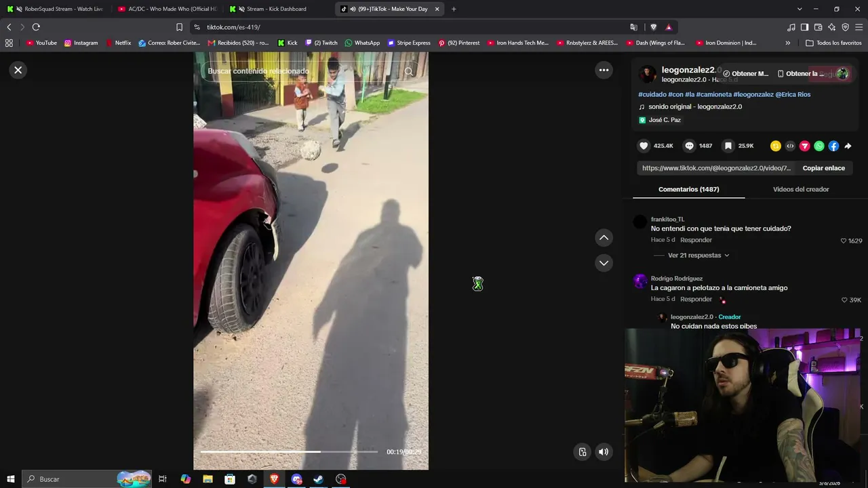This screenshot has height=488, width=868.
Task: Open the @Erica Rios mention
Action: [793, 94]
